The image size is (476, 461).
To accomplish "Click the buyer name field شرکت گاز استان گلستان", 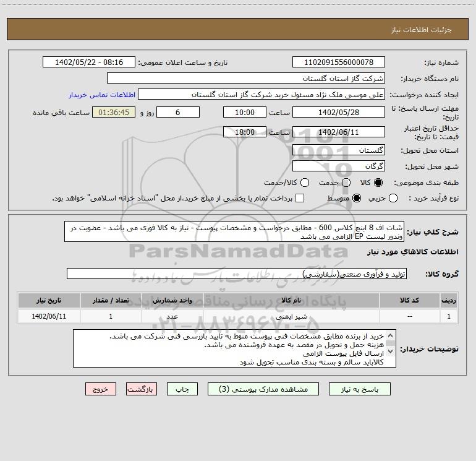I will (x=246, y=79).
